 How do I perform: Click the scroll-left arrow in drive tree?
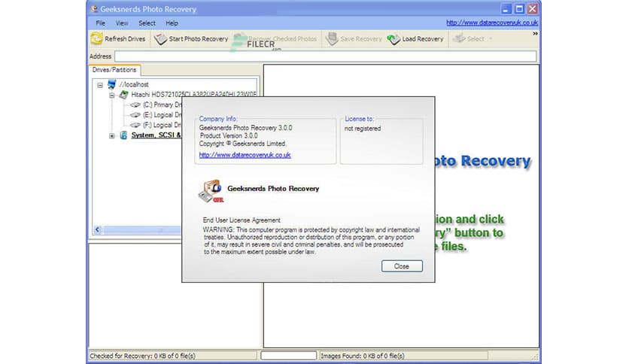point(97,229)
